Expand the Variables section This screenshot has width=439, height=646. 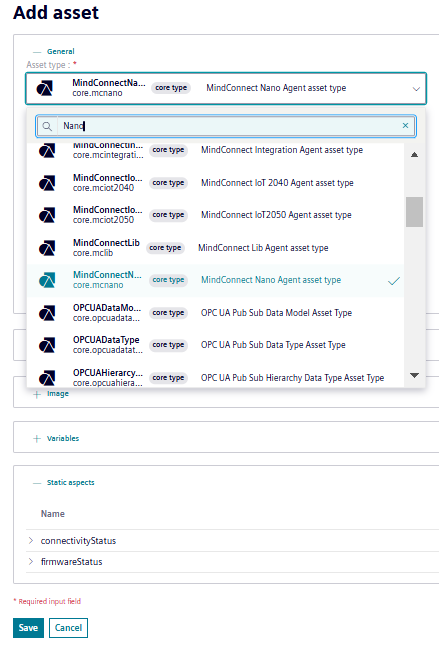click(x=37, y=438)
